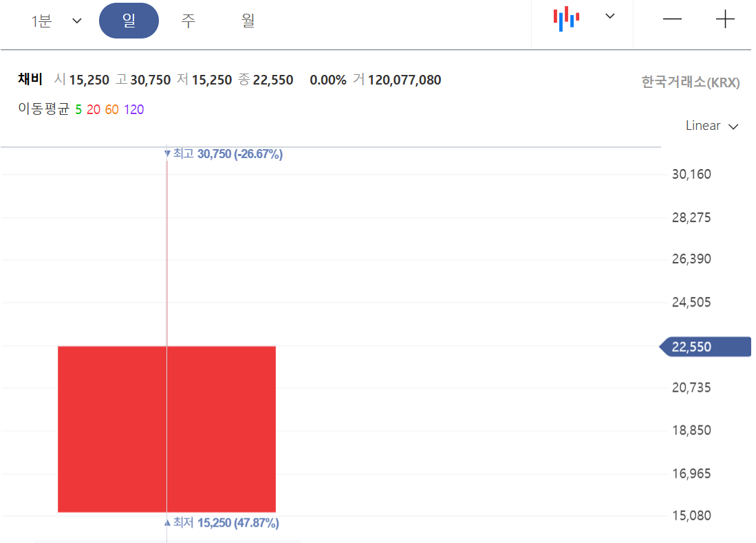Viewport: 756px width, 543px height.
Task: Toggle the 60-day moving average
Action: (112, 110)
